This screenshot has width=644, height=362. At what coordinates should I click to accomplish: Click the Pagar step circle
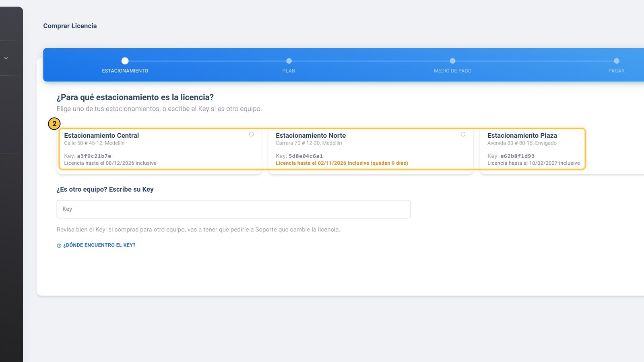point(616,61)
